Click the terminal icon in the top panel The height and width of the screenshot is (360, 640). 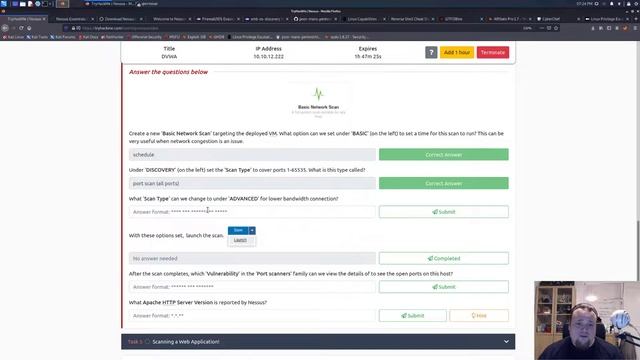45,4
